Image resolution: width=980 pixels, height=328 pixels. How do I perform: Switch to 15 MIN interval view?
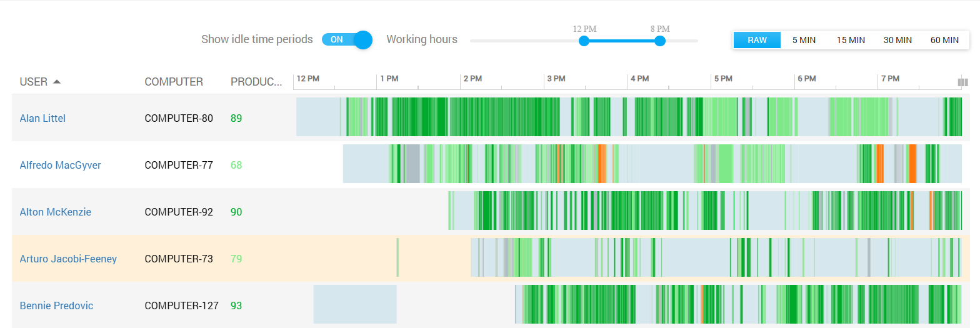point(851,40)
